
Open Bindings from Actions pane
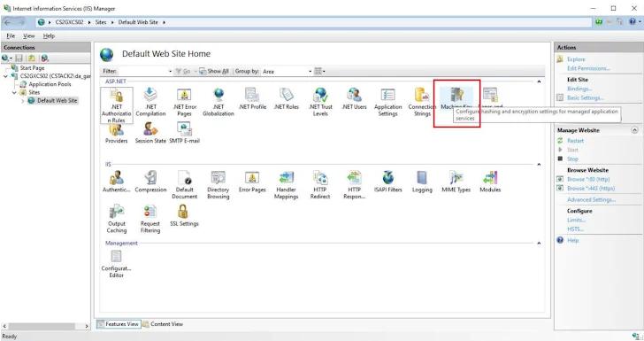tap(579, 89)
